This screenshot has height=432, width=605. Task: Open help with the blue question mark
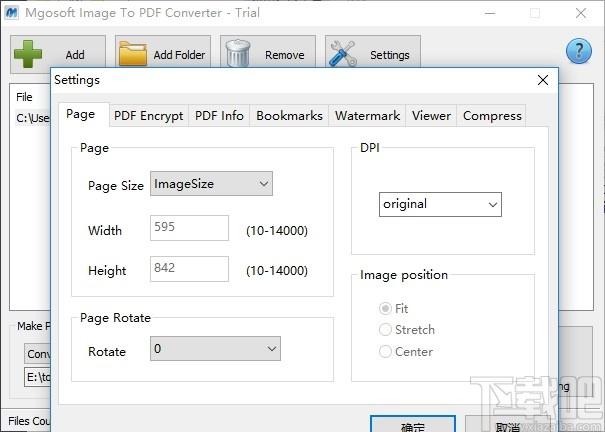[x=579, y=51]
